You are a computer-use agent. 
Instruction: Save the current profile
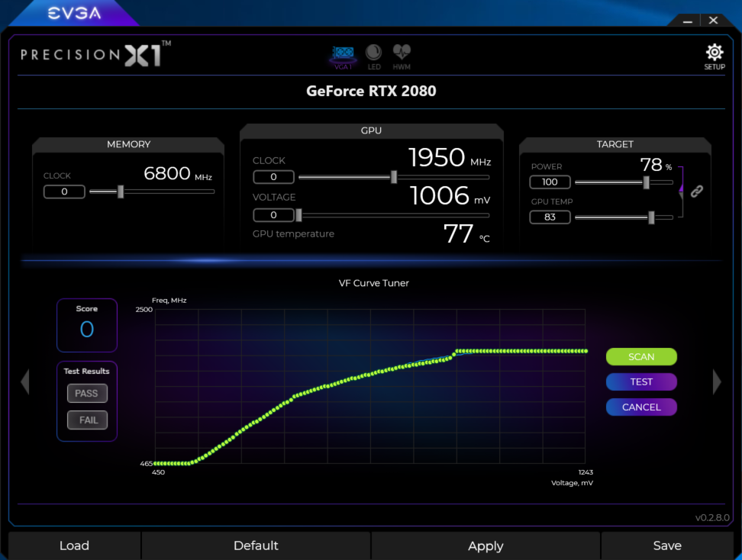667,546
